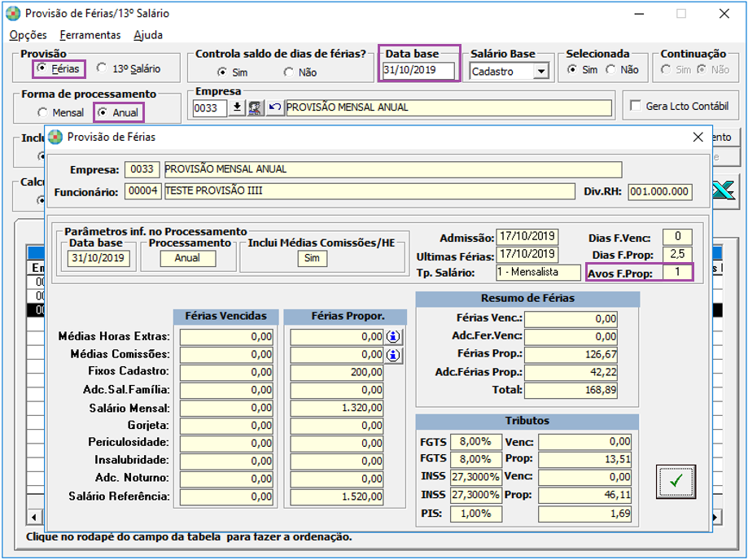Click the PIS value 1,69

pyautogui.click(x=585, y=514)
